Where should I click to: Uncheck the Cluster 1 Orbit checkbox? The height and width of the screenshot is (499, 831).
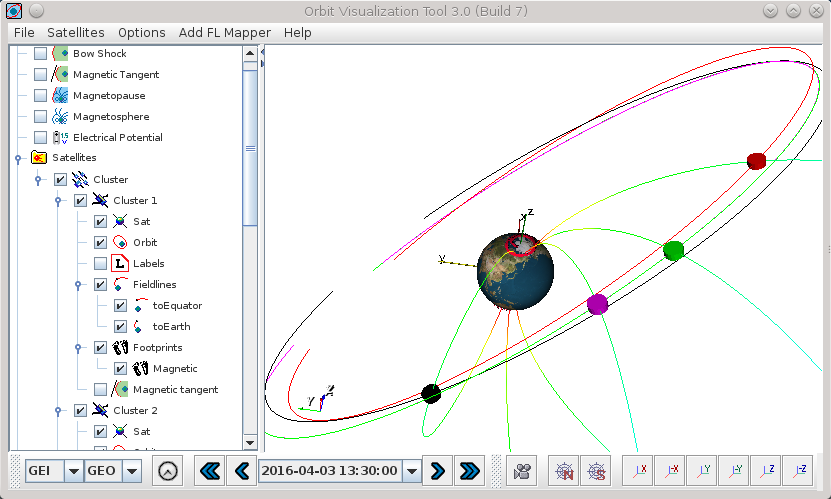[100, 243]
